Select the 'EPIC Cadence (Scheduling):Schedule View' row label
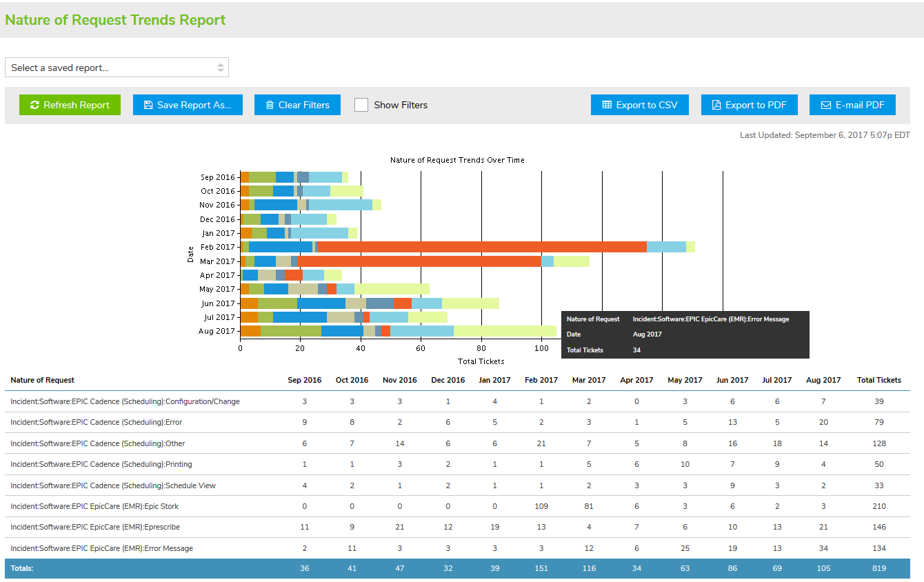This screenshot has height=582, width=924. (x=113, y=485)
